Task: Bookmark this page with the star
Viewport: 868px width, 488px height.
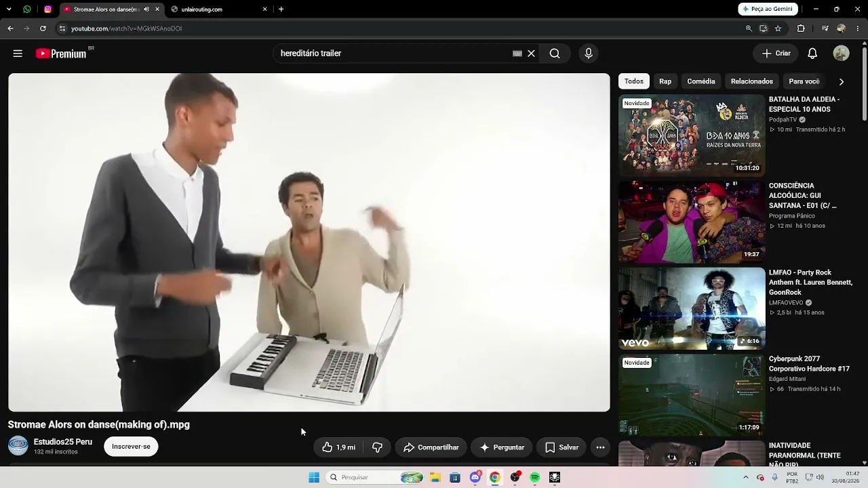Action: click(778, 28)
